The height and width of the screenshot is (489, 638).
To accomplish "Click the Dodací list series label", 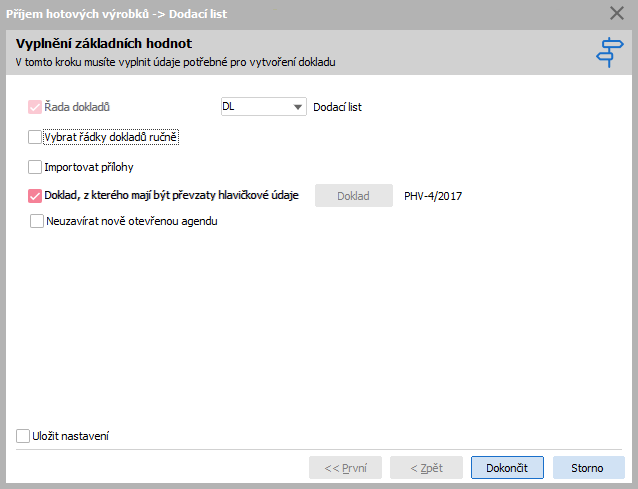I will (x=337, y=107).
